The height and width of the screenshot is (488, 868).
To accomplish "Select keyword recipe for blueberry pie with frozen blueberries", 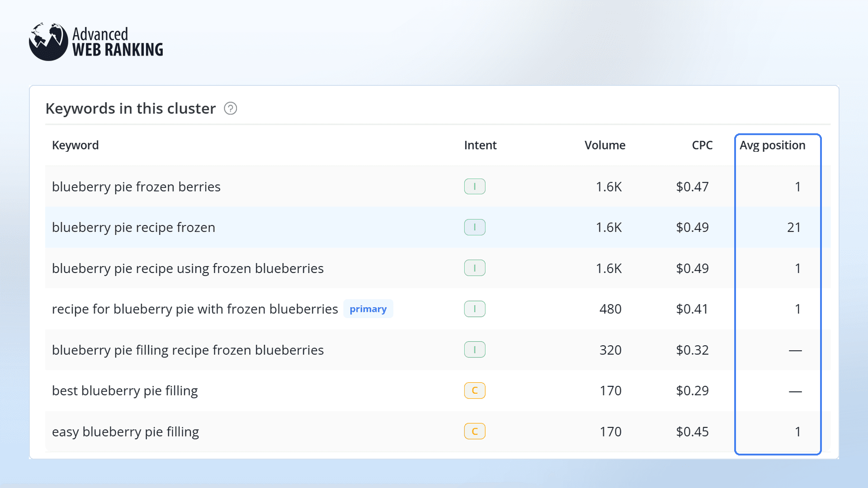I will 195,309.
